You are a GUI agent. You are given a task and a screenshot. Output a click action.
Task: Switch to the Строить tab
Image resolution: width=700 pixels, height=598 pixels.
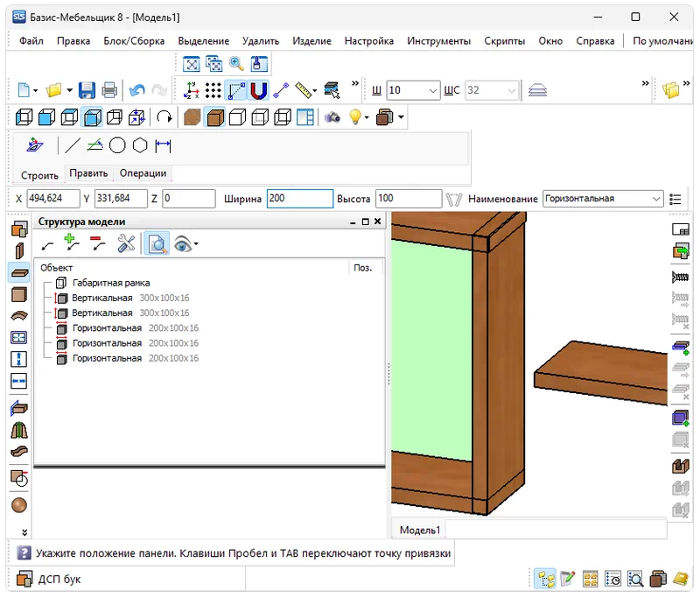coord(39,175)
